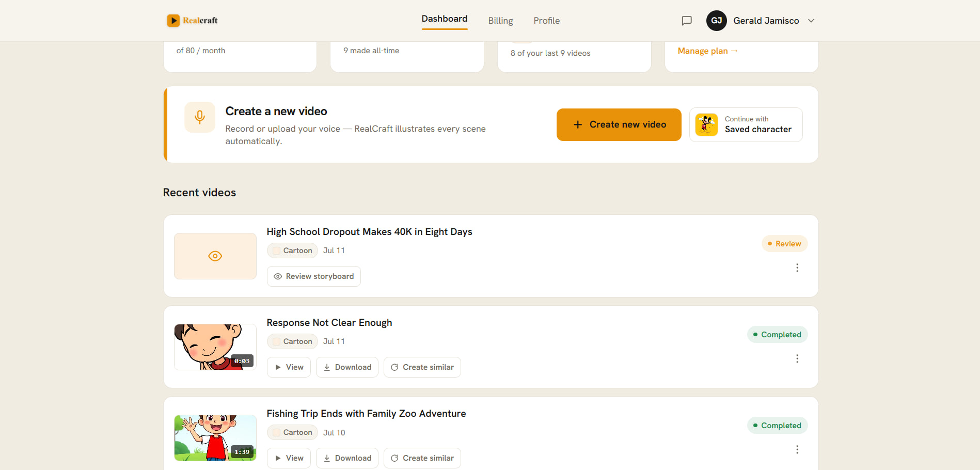Go to the Profile tab
The height and width of the screenshot is (470, 980).
[x=547, y=21]
